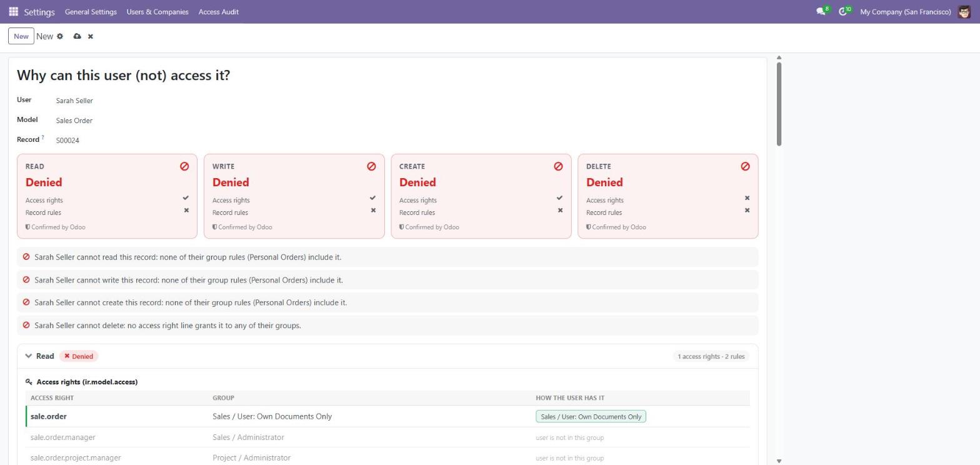This screenshot has width=980, height=465.
Task: Open the Model field showing Sales Order
Action: point(74,121)
